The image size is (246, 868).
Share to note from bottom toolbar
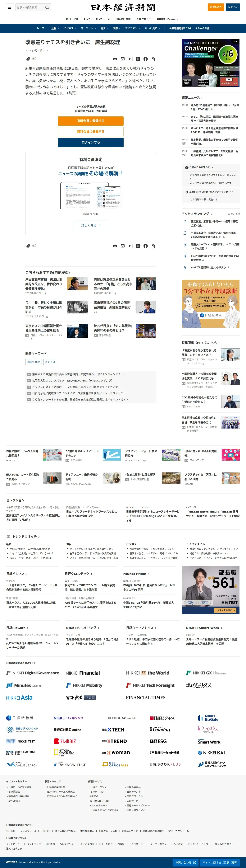pos(130,246)
